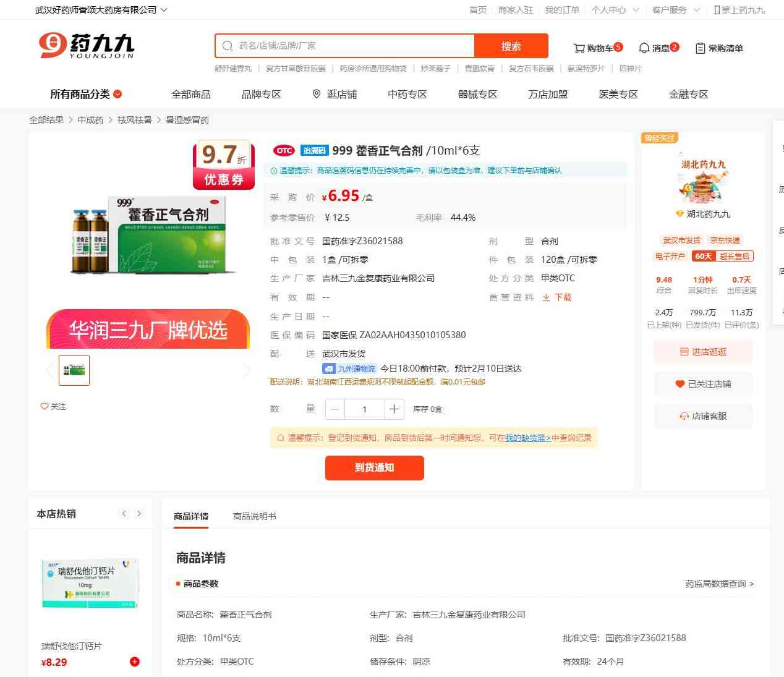Open the 中药专区 navigation item
The width and height of the screenshot is (784, 677).
[407, 94]
